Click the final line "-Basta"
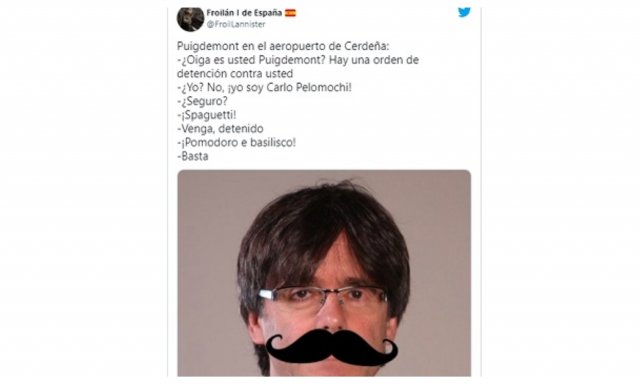Image resolution: width=640 pixels, height=384 pixels. (193, 156)
